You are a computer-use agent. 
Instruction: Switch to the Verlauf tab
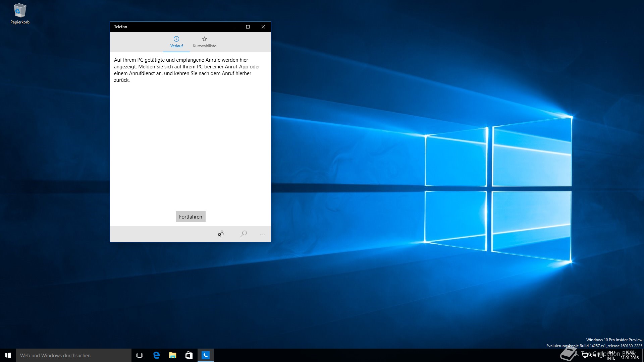pyautogui.click(x=176, y=42)
